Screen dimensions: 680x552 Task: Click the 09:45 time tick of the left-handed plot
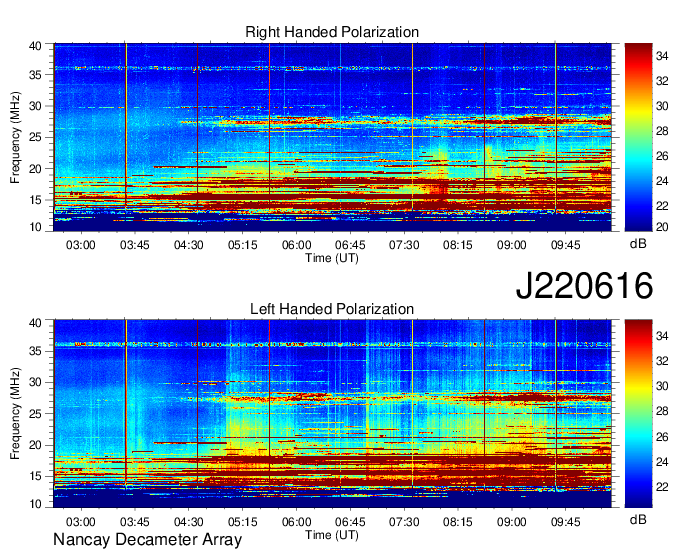tap(566, 522)
